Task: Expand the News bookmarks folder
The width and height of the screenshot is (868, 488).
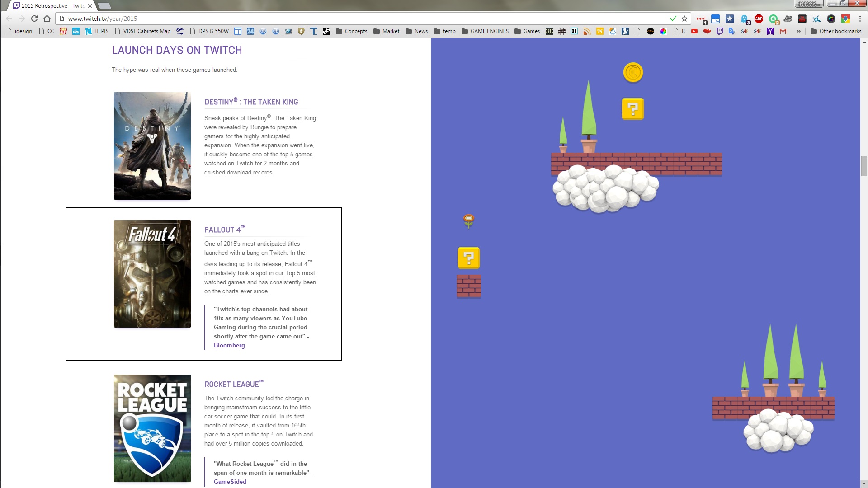Action: (417, 31)
